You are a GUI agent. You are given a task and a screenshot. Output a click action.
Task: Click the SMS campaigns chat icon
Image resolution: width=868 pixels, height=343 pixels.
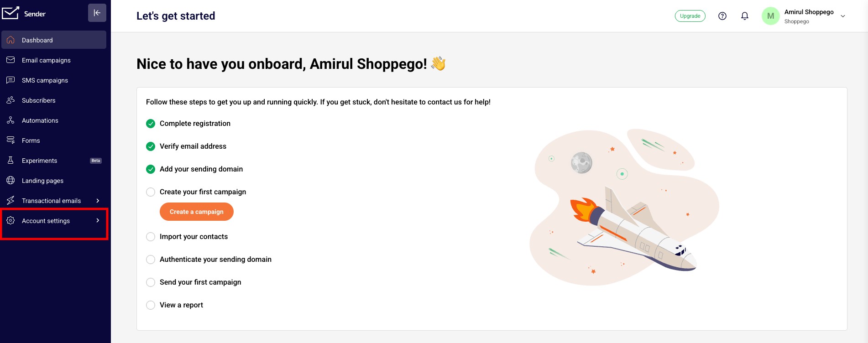(x=10, y=80)
